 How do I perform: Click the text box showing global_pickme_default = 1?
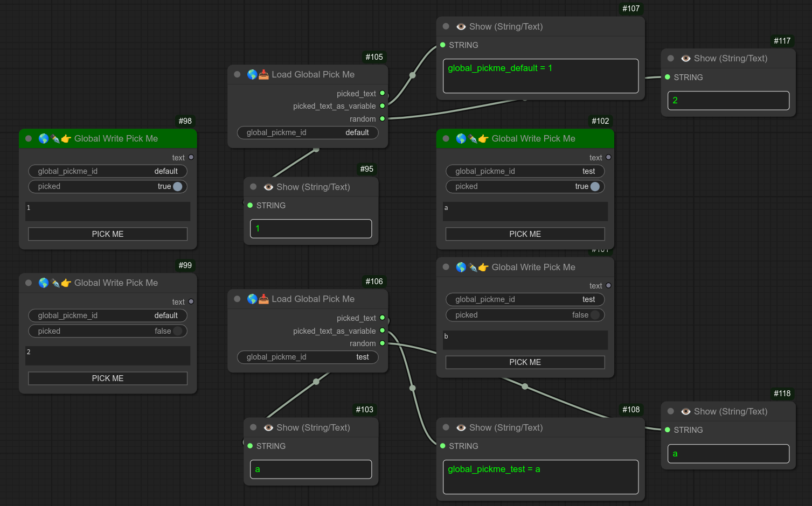pos(540,76)
